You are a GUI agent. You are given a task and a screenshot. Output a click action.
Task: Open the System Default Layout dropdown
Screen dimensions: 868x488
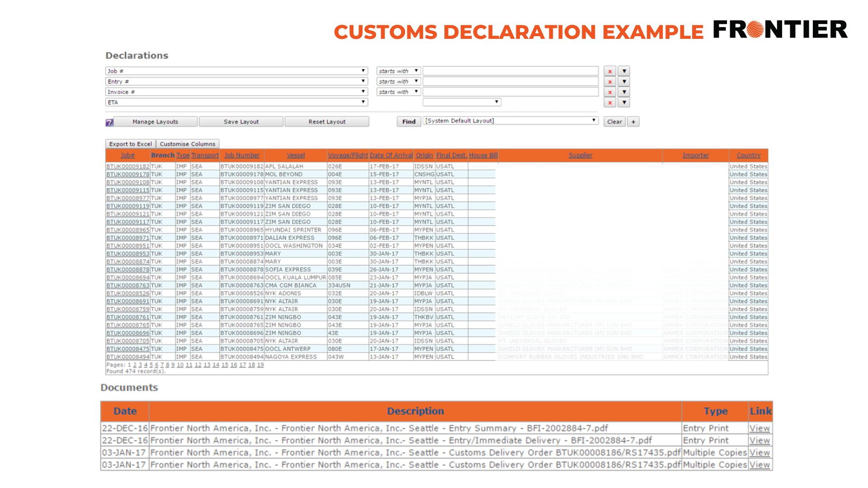510,121
